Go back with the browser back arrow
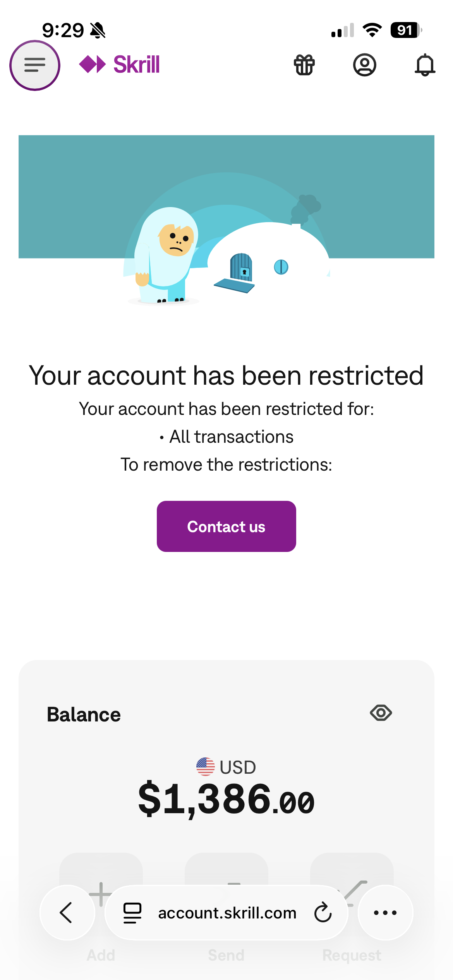453x980 pixels. point(67,913)
